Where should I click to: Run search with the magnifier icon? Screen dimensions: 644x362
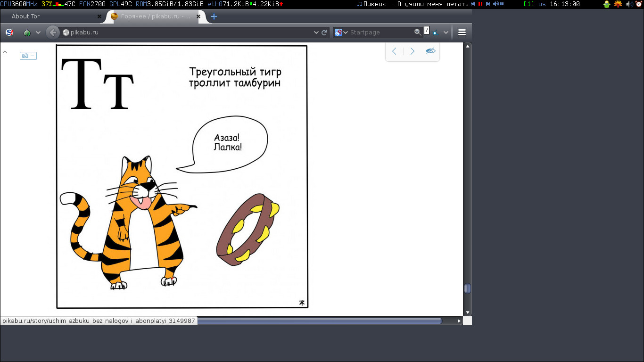click(x=418, y=32)
